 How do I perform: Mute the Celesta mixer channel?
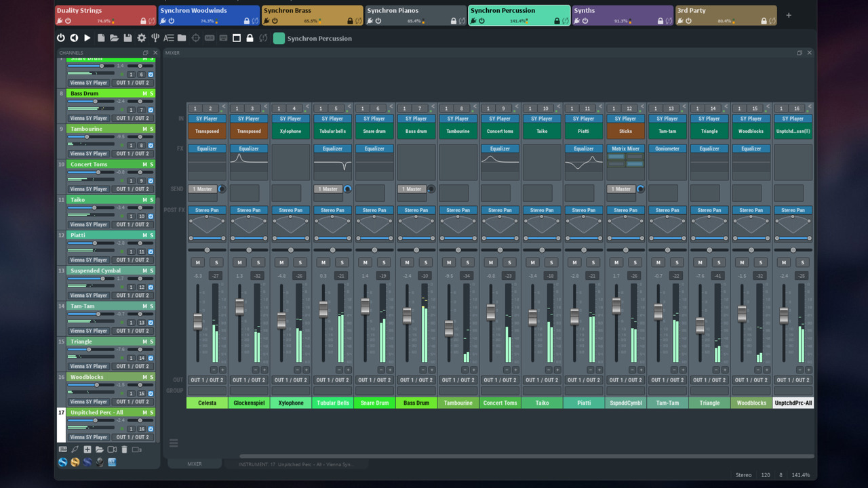coord(198,262)
